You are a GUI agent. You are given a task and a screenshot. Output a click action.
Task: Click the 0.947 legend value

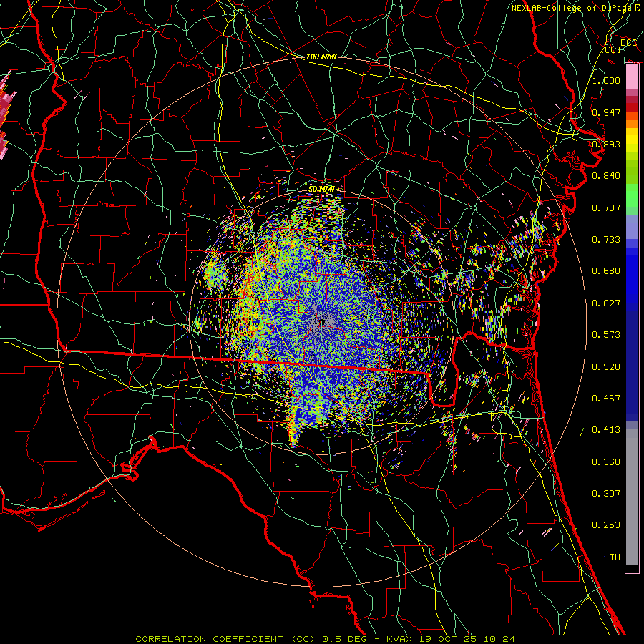(606, 112)
